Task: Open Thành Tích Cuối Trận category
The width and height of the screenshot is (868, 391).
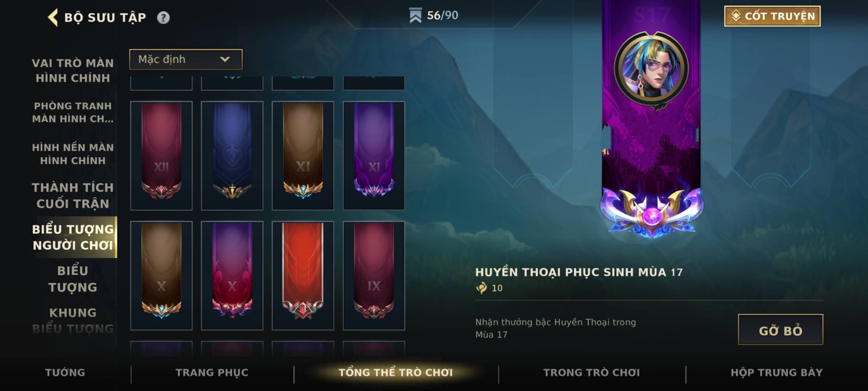Action: pos(73,195)
